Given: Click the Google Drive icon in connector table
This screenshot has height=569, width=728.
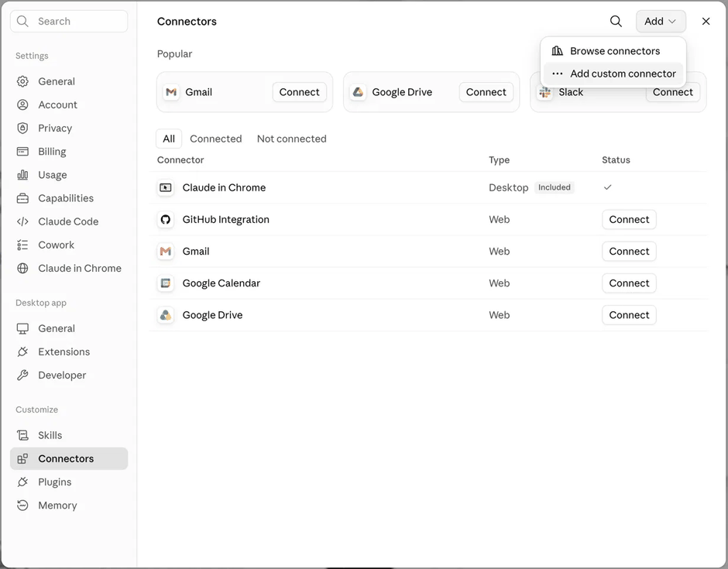Looking at the screenshot, I should tap(165, 315).
